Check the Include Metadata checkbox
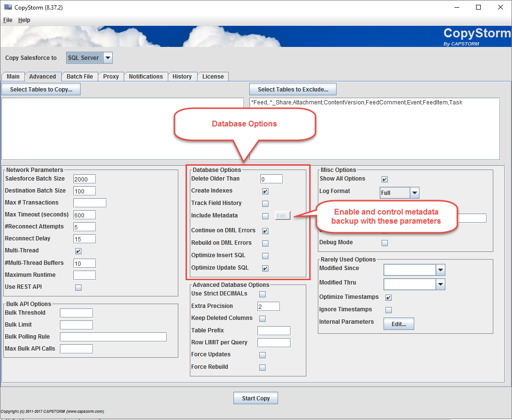 click(266, 216)
